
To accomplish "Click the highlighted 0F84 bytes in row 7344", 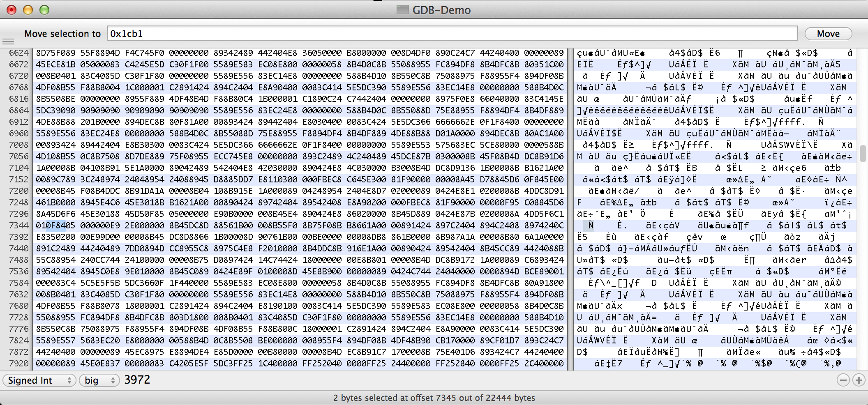I will point(56,226).
